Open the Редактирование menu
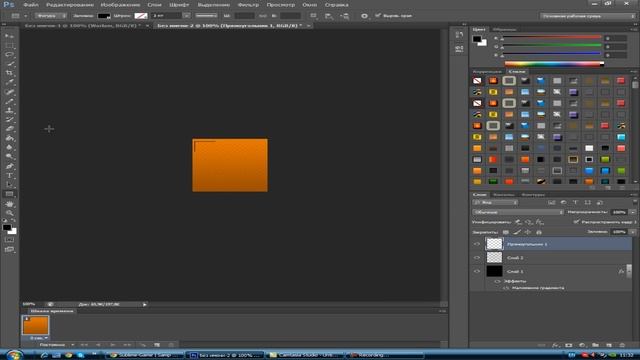 (x=70, y=5)
